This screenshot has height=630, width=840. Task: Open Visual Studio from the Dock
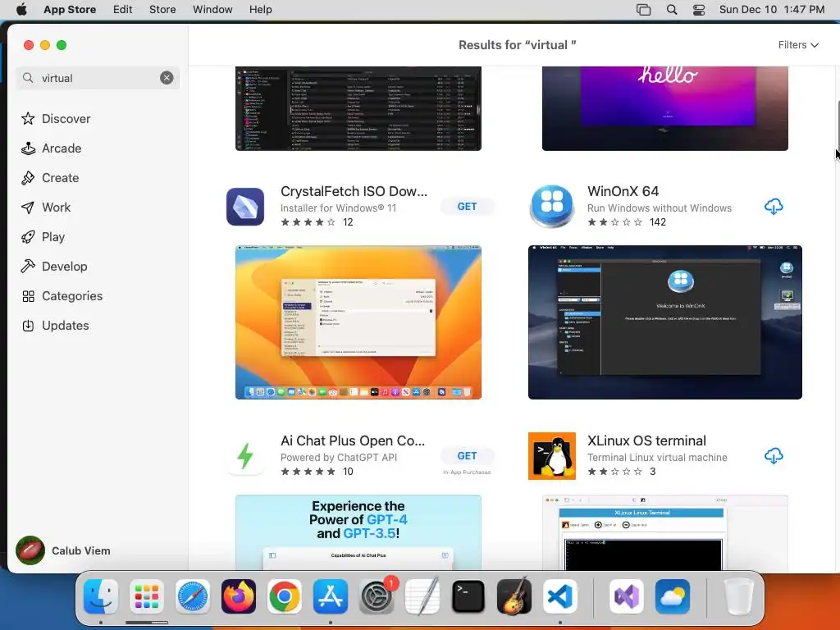coord(626,596)
